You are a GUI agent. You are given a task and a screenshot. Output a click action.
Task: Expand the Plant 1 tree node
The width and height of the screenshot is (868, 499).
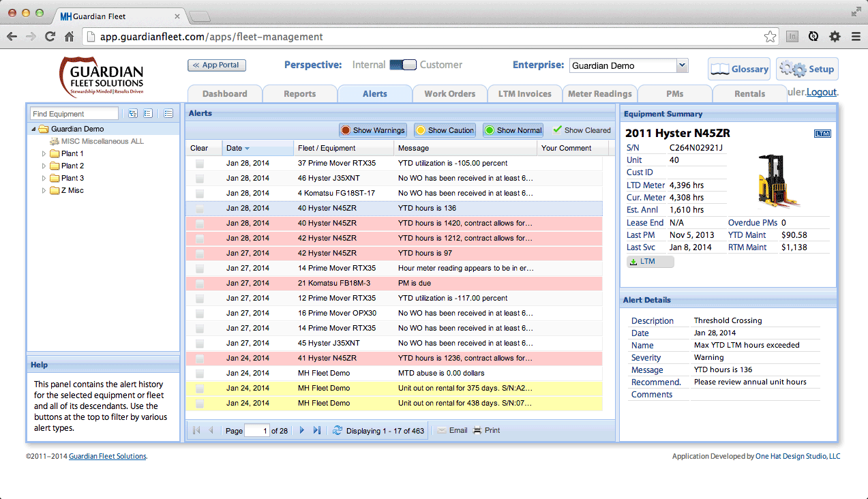(44, 153)
